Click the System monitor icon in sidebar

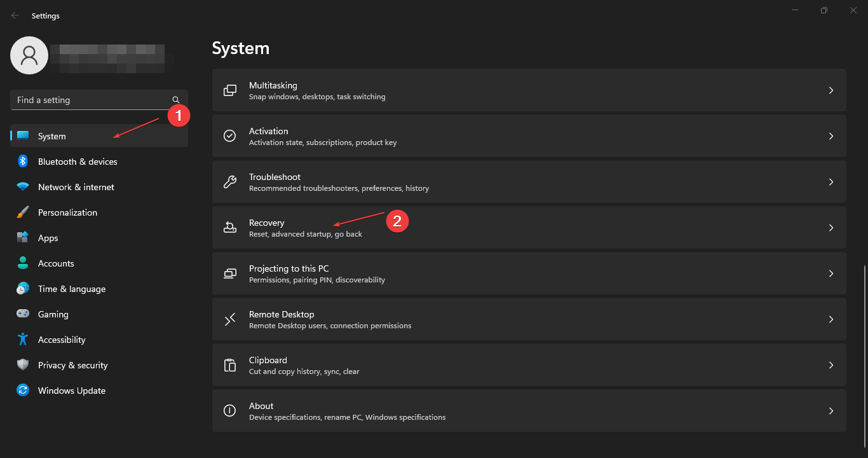coord(23,136)
